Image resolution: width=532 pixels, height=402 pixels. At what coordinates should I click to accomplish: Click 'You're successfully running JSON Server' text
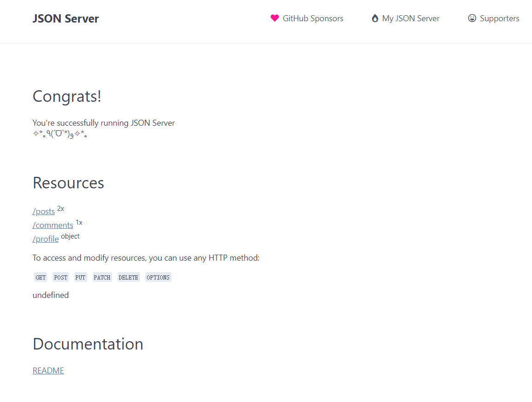(x=104, y=122)
